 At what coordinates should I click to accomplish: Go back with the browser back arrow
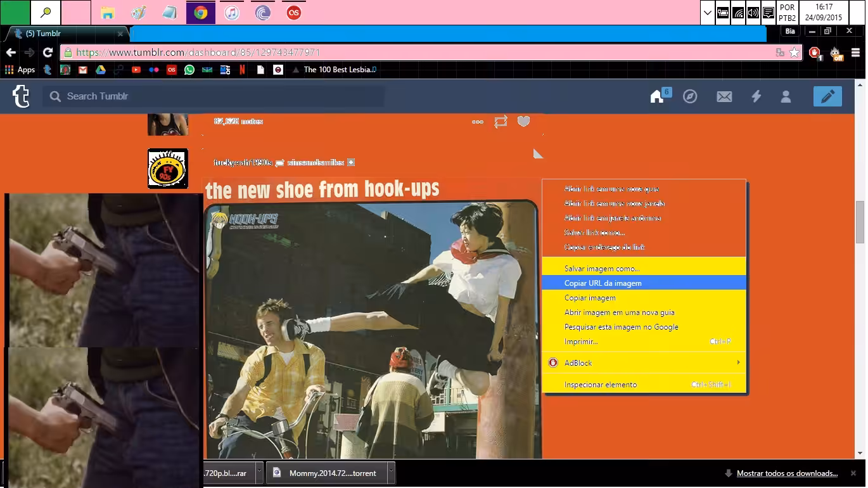coord(11,53)
